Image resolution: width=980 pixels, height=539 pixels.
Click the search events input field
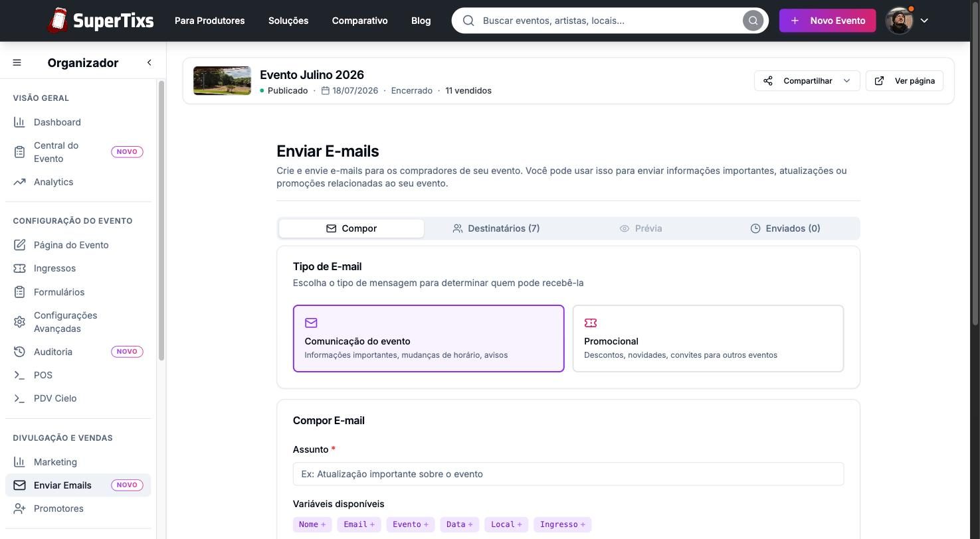[x=609, y=21]
